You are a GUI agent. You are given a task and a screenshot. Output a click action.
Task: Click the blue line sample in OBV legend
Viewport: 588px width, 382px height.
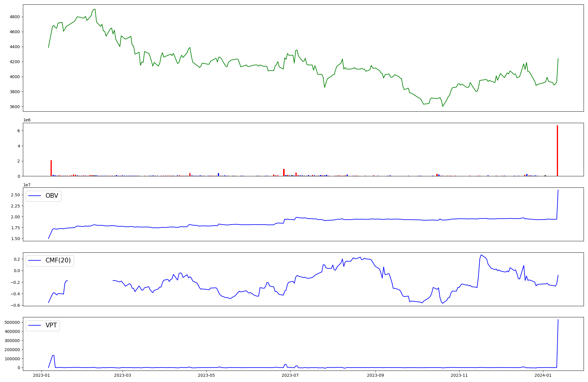34,196
